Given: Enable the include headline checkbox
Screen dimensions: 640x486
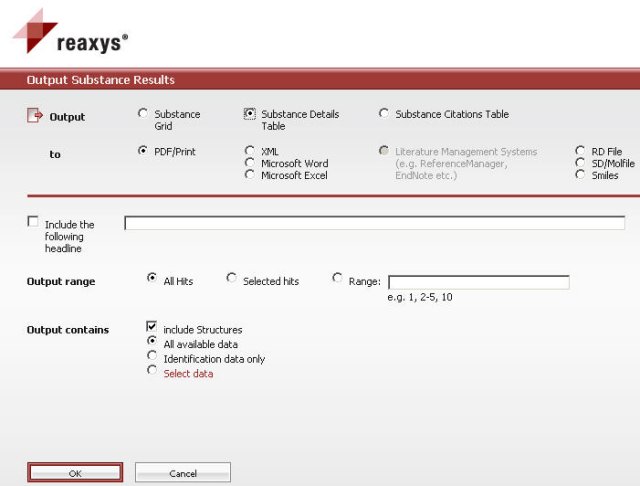Looking at the screenshot, I should (33, 222).
